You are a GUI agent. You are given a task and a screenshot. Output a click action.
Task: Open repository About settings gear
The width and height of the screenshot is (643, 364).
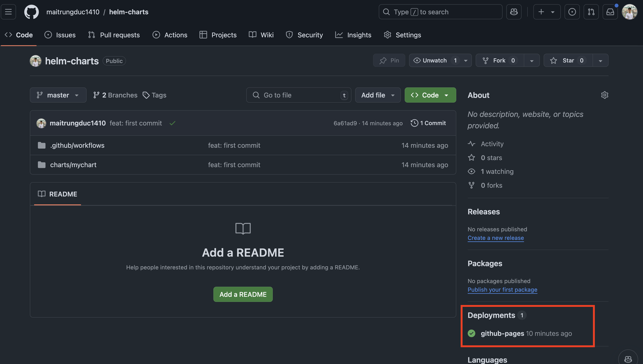click(604, 95)
